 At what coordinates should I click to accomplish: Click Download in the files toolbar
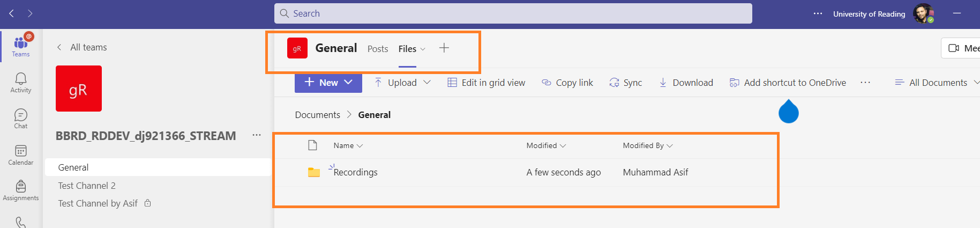click(686, 83)
